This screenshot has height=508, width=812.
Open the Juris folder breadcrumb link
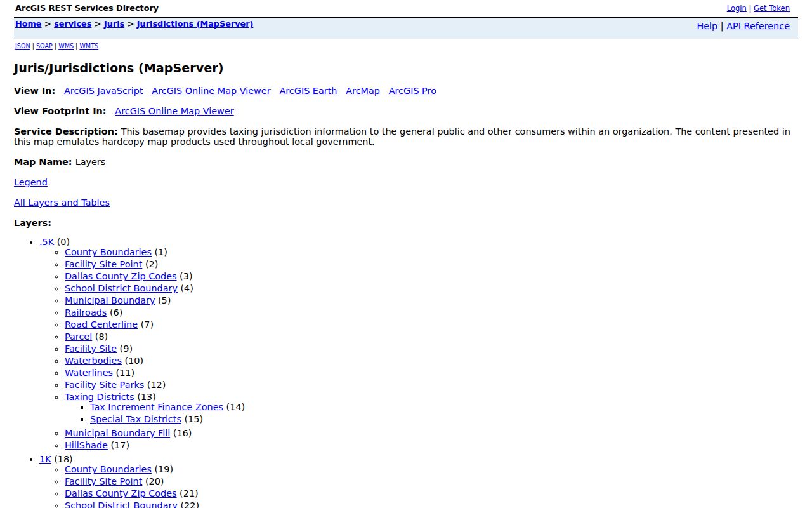[114, 24]
